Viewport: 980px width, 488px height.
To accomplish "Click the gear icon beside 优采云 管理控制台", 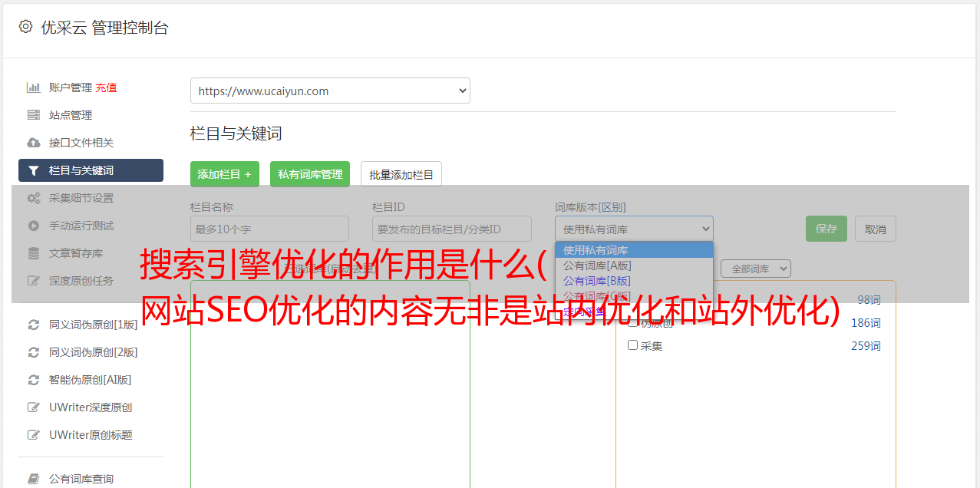I will pos(25,27).
